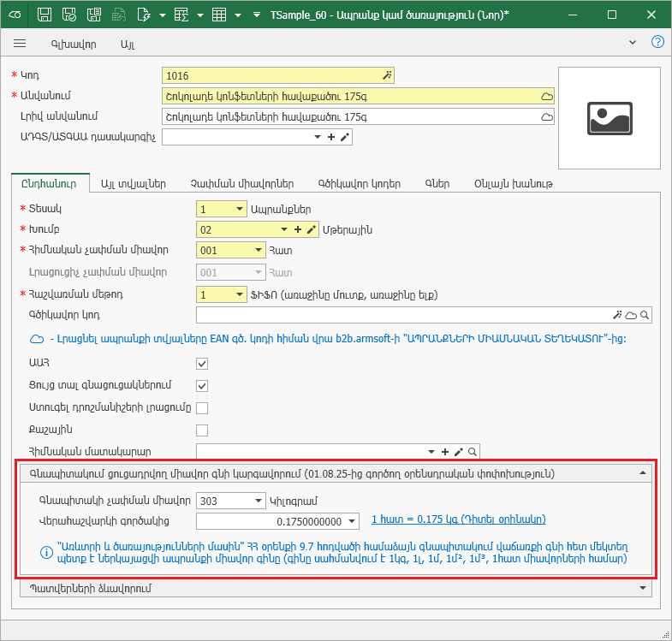This screenshot has height=641, width=672.
Task: Click the search magnifier in the Գծիկավոր կոդ field
Action: [x=645, y=316]
